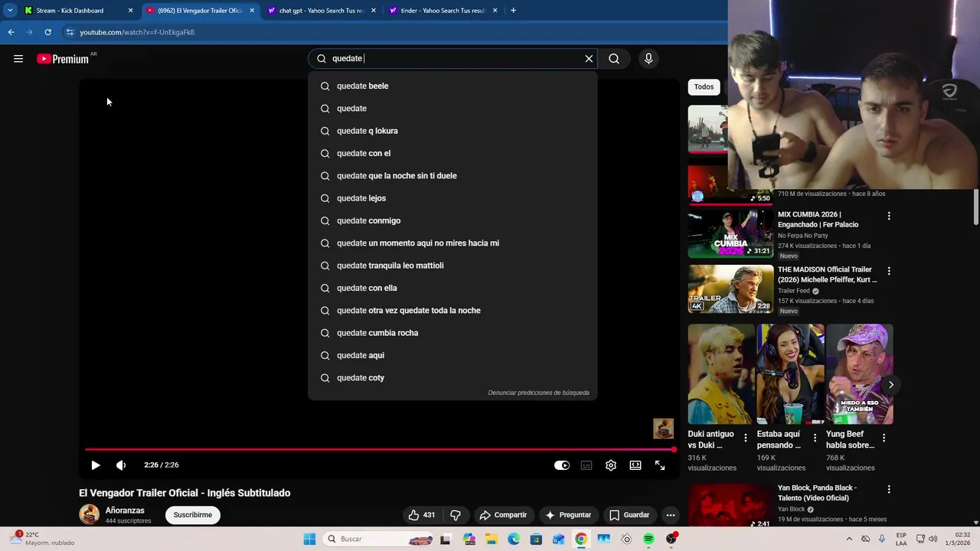Mute the video volume icon
Image resolution: width=980 pixels, height=551 pixels.
121,465
